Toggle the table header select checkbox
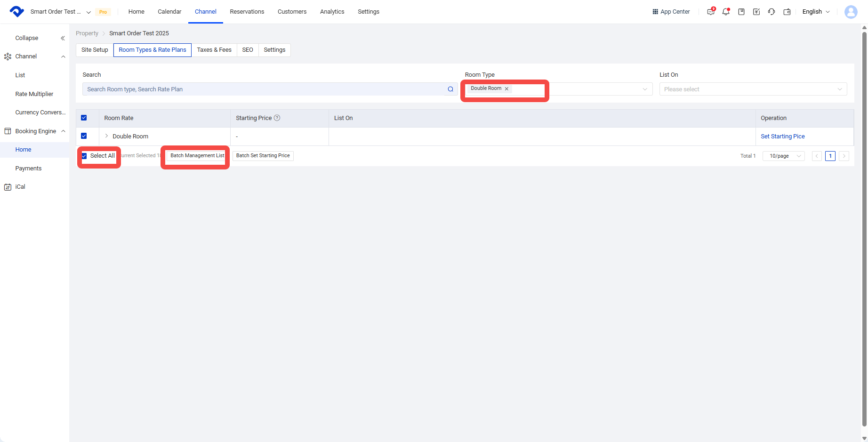 click(84, 118)
